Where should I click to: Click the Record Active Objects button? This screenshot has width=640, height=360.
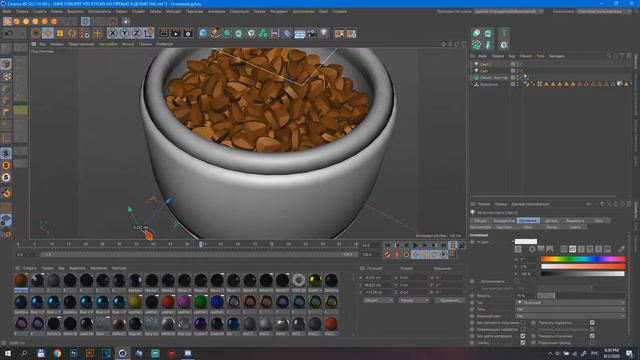387,254
